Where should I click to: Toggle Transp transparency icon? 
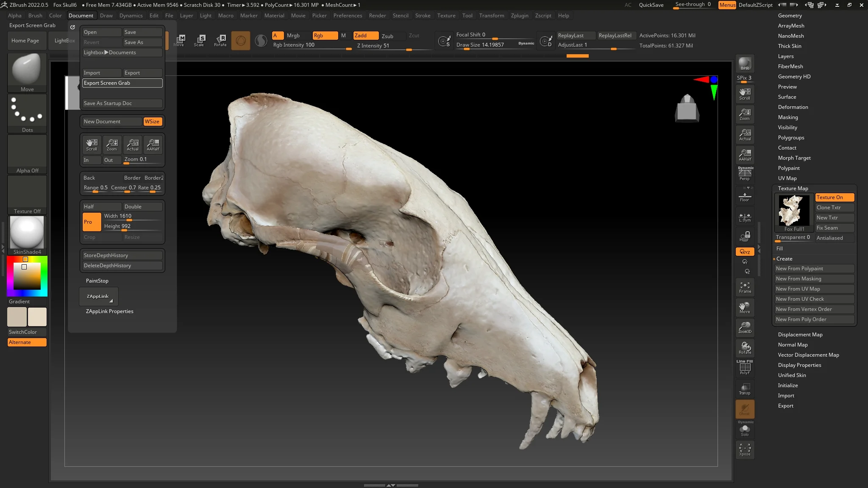point(745,389)
